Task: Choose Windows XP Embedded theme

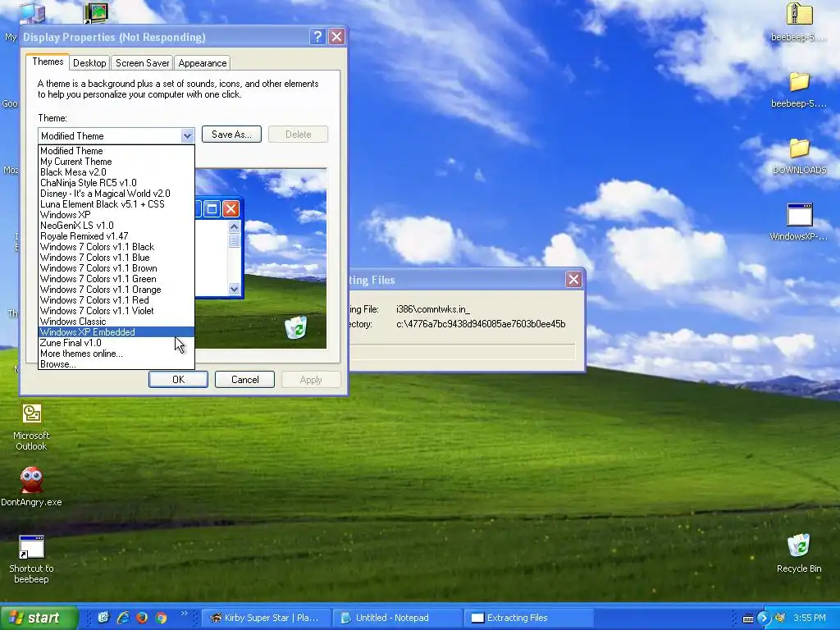Action: click(116, 332)
